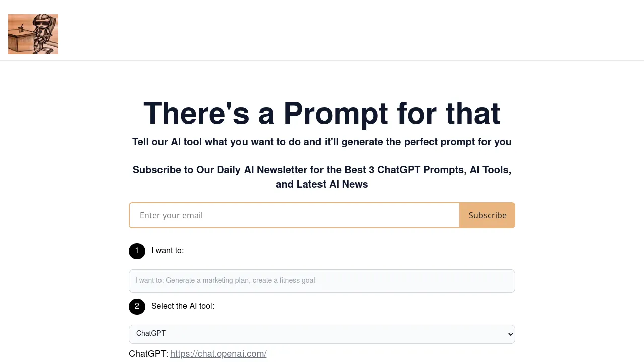The image size is (644, 362).
Task: Select the robot mascot image top left
Action: click(33, 34)
